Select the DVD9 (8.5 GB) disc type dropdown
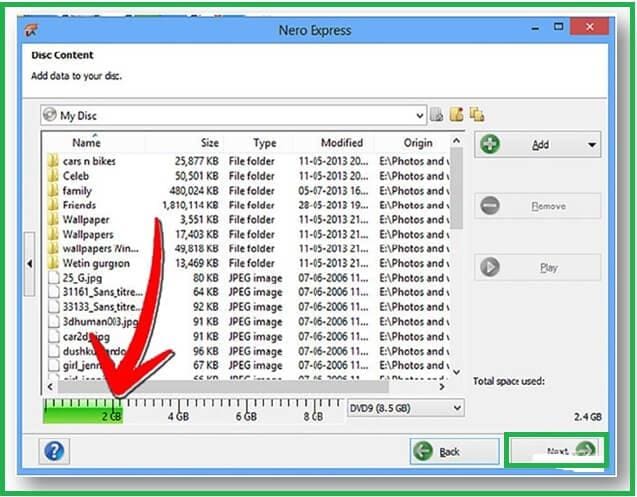 405,408
